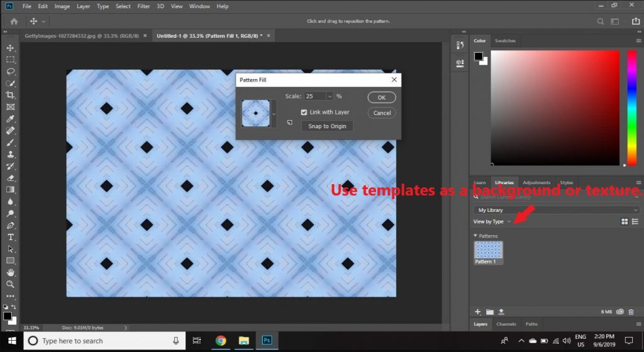Open the View by Type dropdown

click(x=492, y=221)
